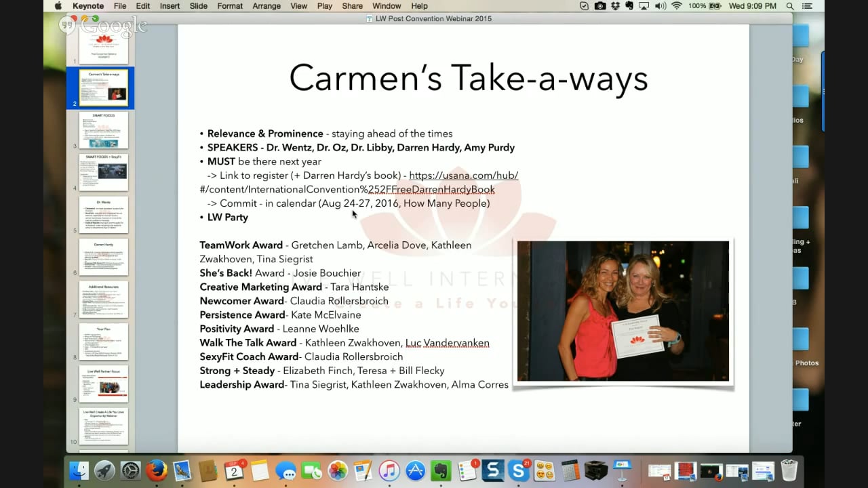This screenshot has width=868, height=488.
Task: Open the View menu
Action: [299, 6]
